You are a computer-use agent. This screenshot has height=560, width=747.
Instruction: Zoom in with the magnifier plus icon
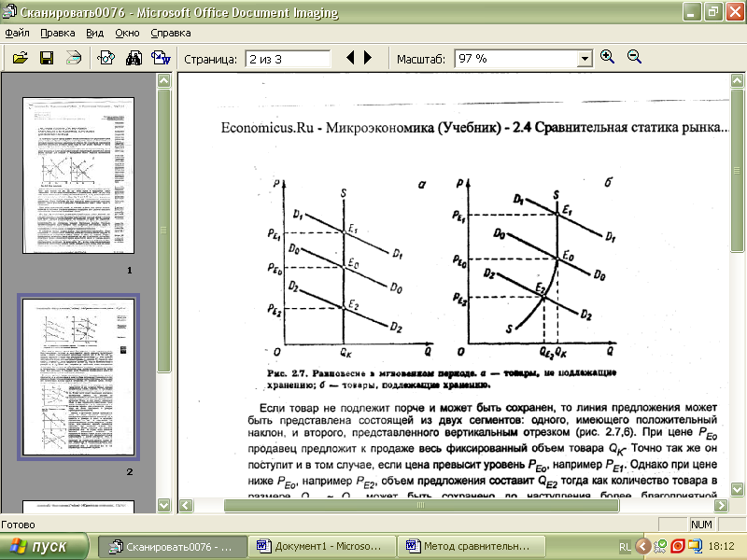pyautogui.click(x=607, y=57)
